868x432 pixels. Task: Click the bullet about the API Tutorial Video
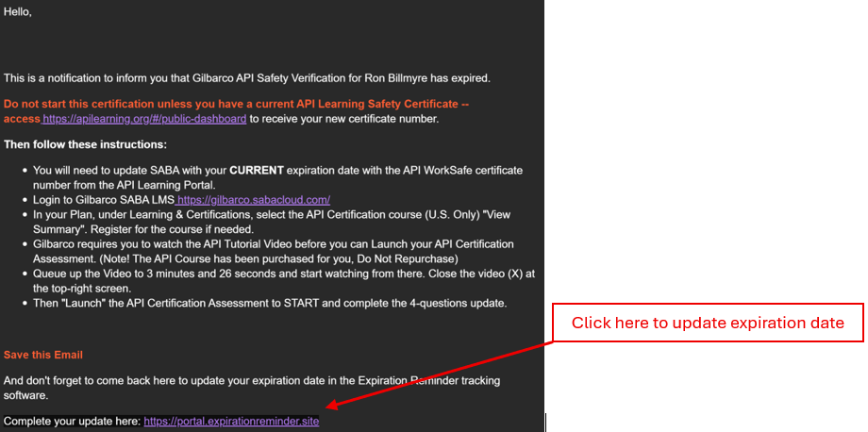274,252
